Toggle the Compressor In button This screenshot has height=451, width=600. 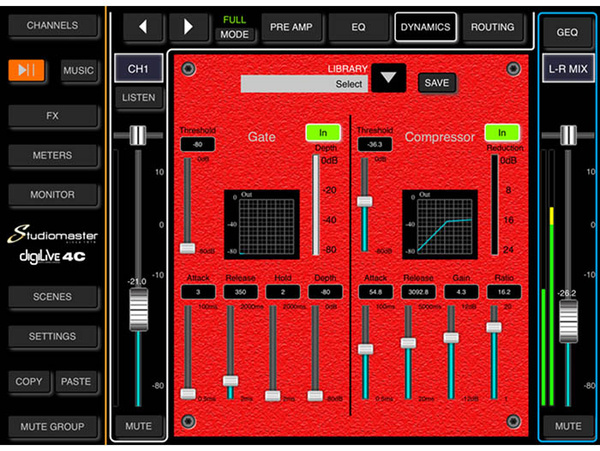502,133
